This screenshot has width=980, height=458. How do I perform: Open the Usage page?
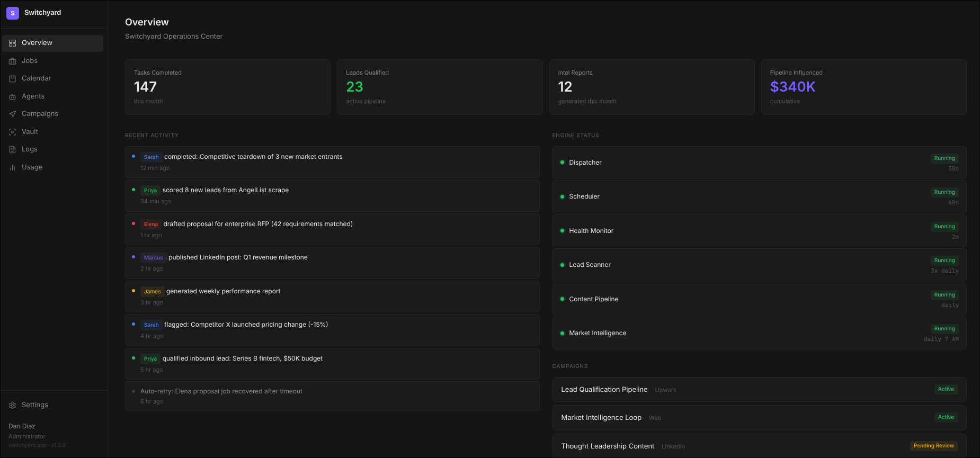point(52,167)
